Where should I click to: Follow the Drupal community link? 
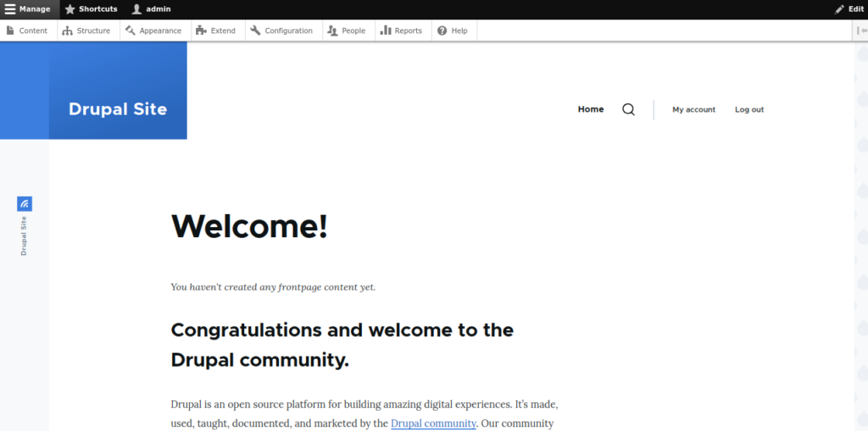tap(433, 424)
